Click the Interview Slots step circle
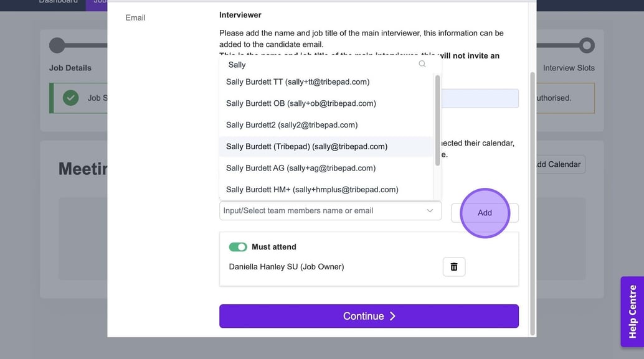The image size is (644, 359). pyautogui.click(x=586, y=45)
